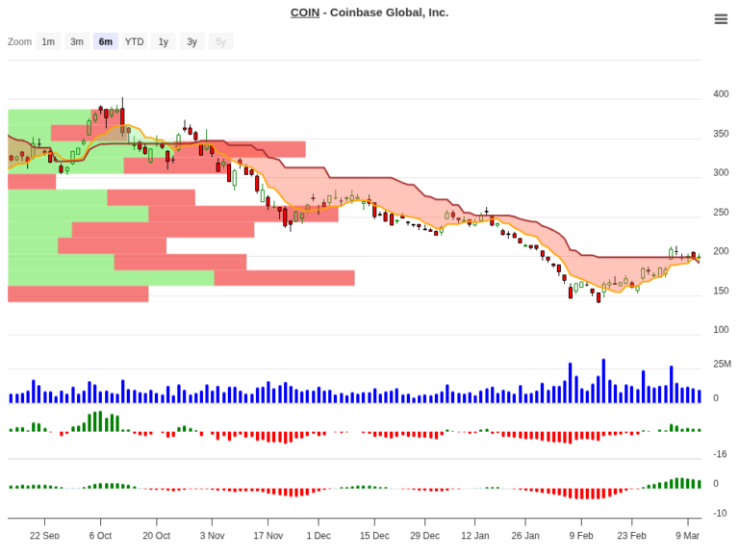Screen dimensions: 739x560
Task: Set zoom range to 3m
Action: coord(77,41)
